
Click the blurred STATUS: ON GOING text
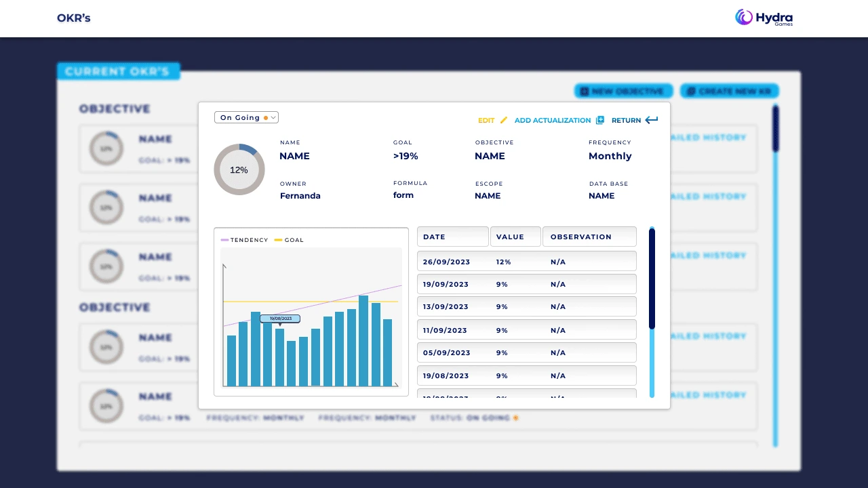pos(475,418)
